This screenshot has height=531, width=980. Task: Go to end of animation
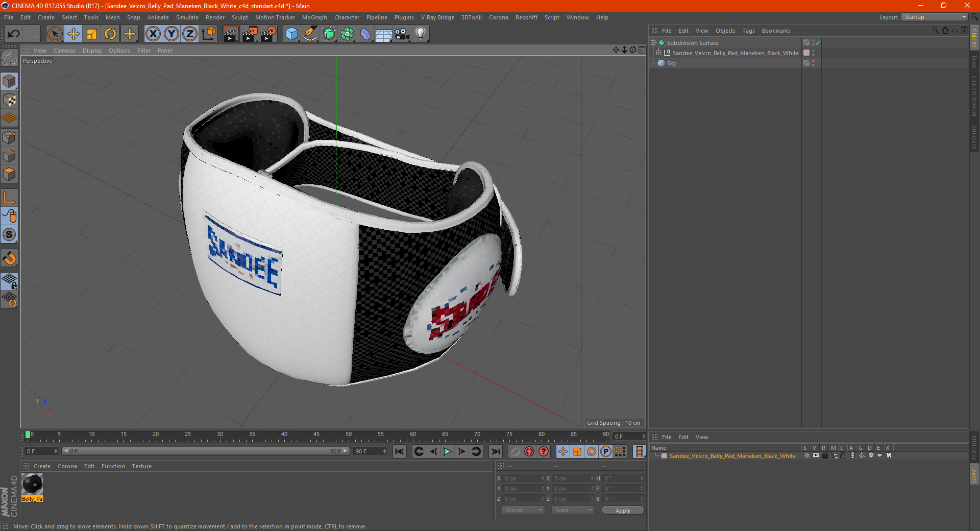point(495,451)
